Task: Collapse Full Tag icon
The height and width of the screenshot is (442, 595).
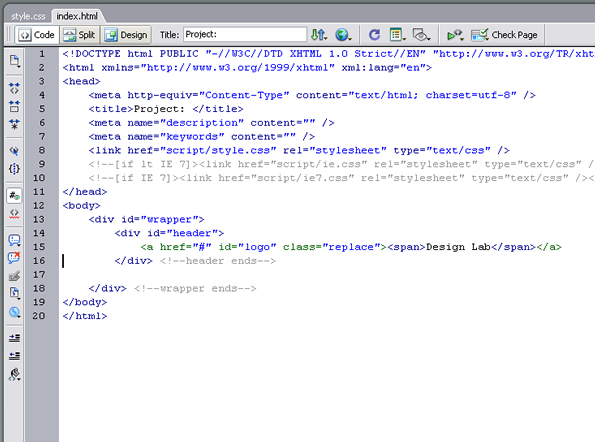Action: tap(14, 88)
